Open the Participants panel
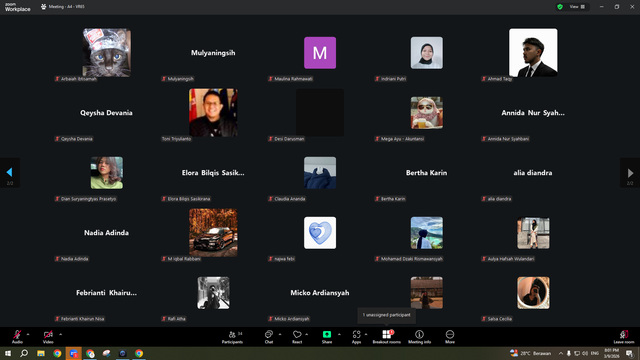Image resolution: width=640 pixels, height=360 pixels. click(232, 337)
